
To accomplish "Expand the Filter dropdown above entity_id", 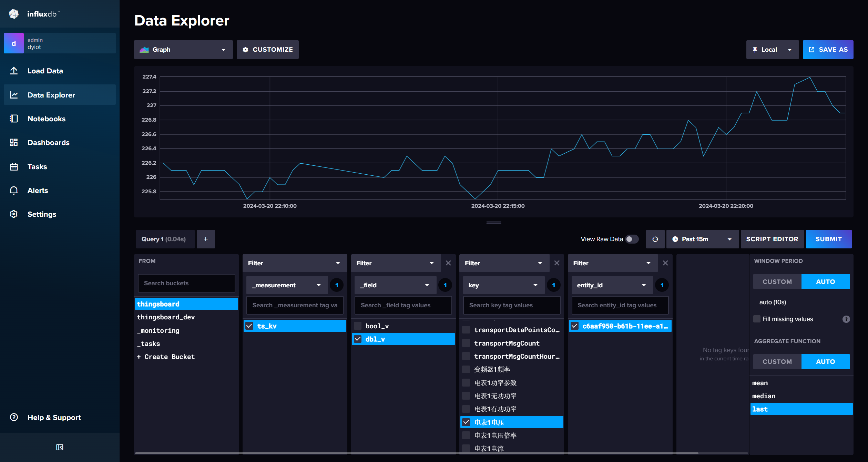I will (613, 263).
